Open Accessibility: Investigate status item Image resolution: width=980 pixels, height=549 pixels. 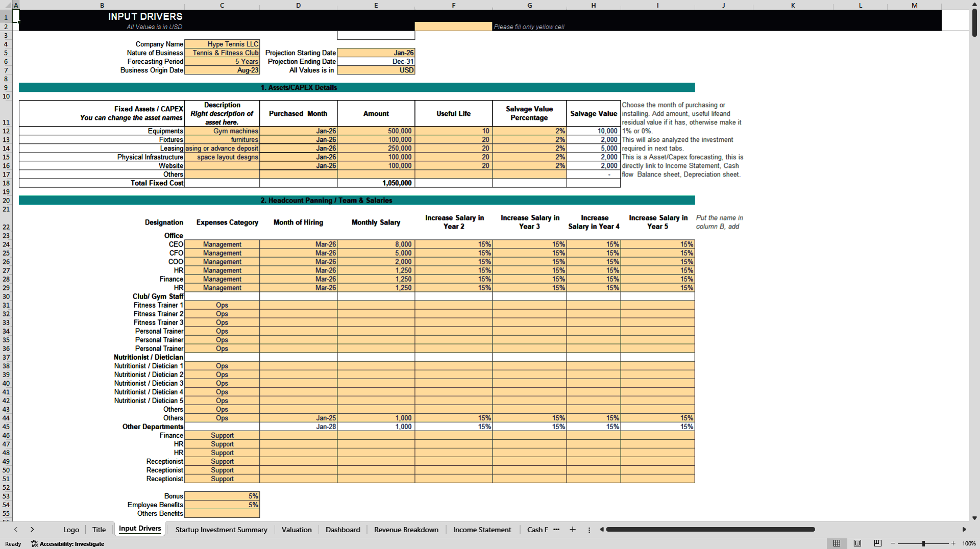(x=68, y=544)
